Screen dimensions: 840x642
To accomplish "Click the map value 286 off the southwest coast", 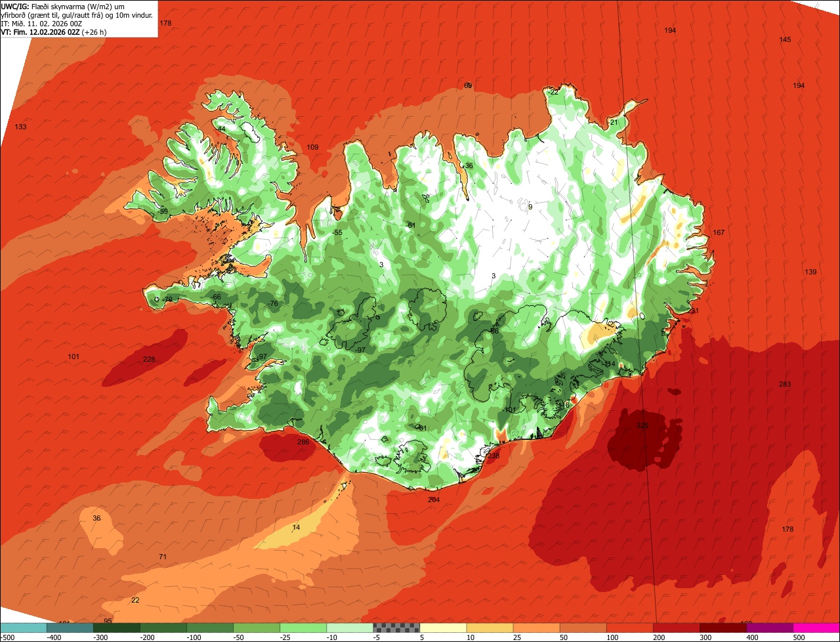I will pyautogui.click(x=303, y=442).
